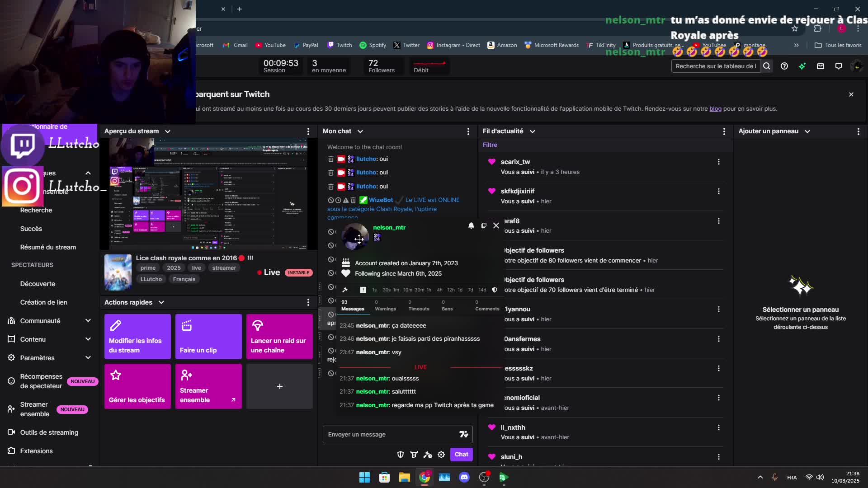Screen dimensions: 868x488
Task: Open chat settings gear icon
Action: [441, 455]
